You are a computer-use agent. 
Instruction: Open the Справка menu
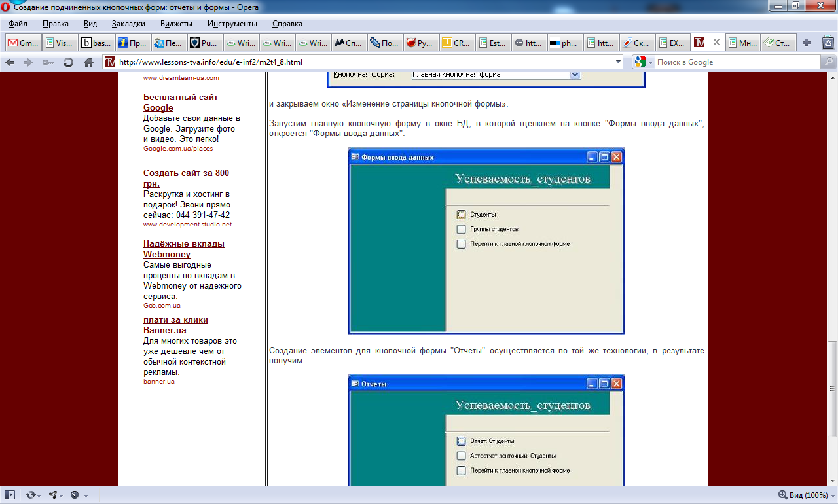[x=287, y=24]
